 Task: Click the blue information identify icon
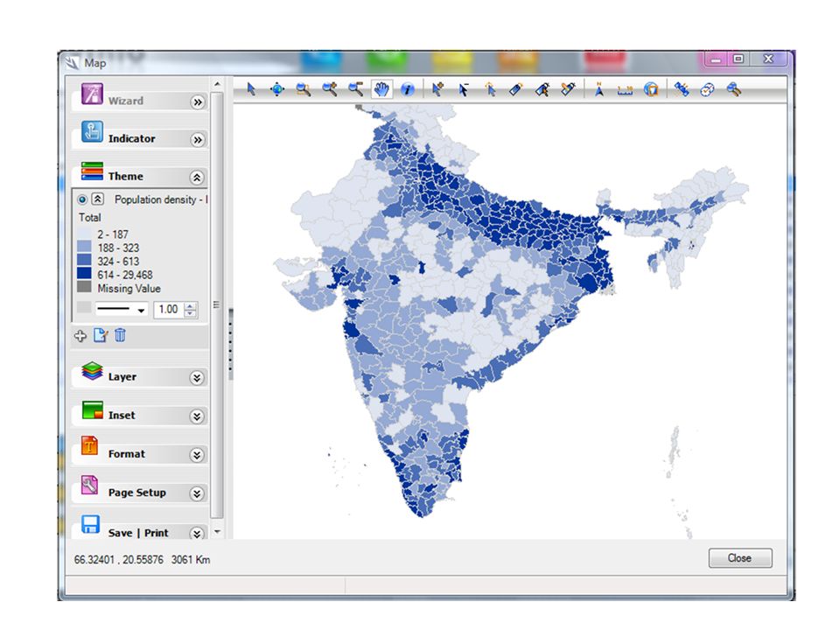click(408, 89)
